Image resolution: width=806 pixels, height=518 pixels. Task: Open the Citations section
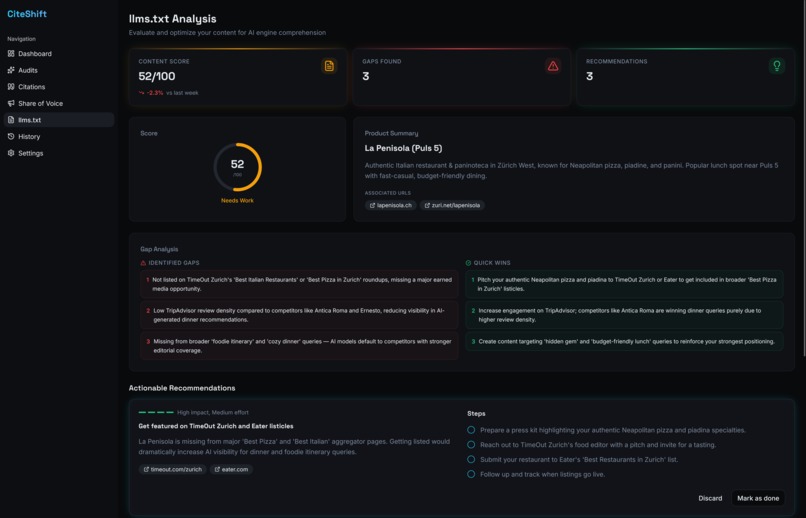(x=59, y=87)
